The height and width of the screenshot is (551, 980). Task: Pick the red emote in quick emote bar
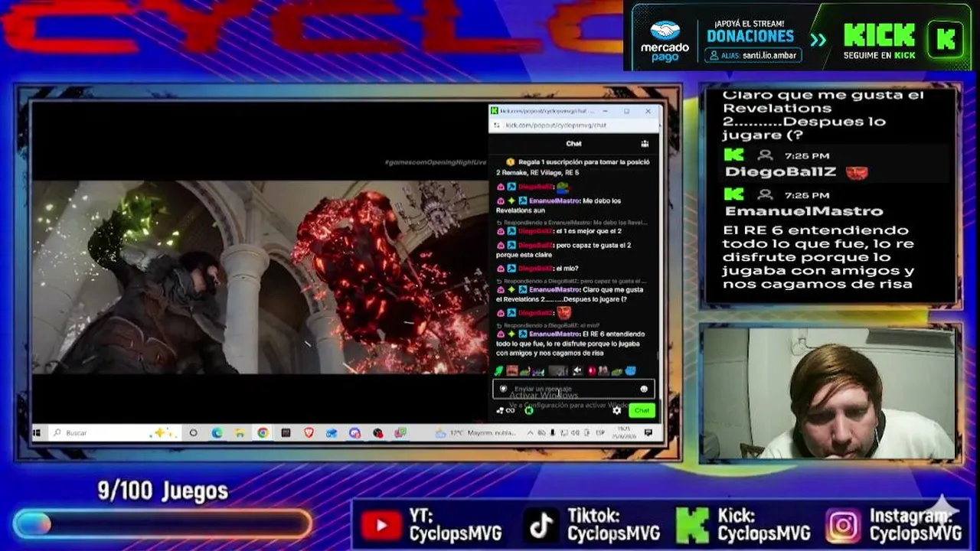pyautogui.click(x=592, y=371)
